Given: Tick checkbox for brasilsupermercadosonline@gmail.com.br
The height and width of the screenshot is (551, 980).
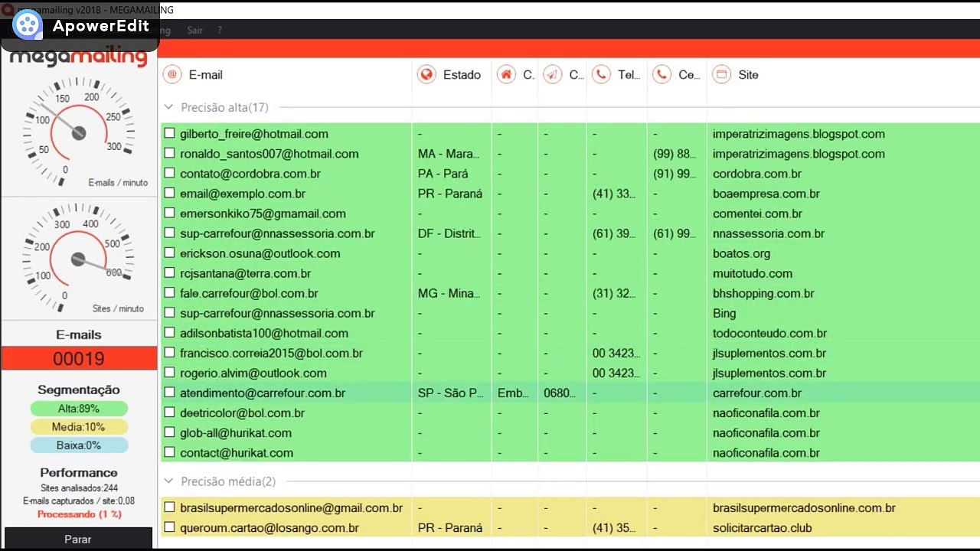Looking at the screenshot, I should [x=170, y=507].
